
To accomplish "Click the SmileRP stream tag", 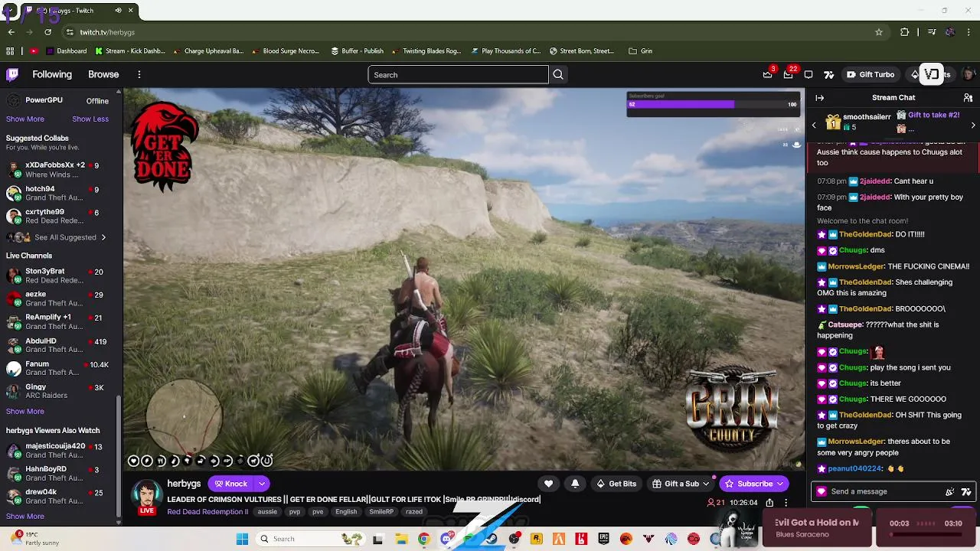I will 381,512.
